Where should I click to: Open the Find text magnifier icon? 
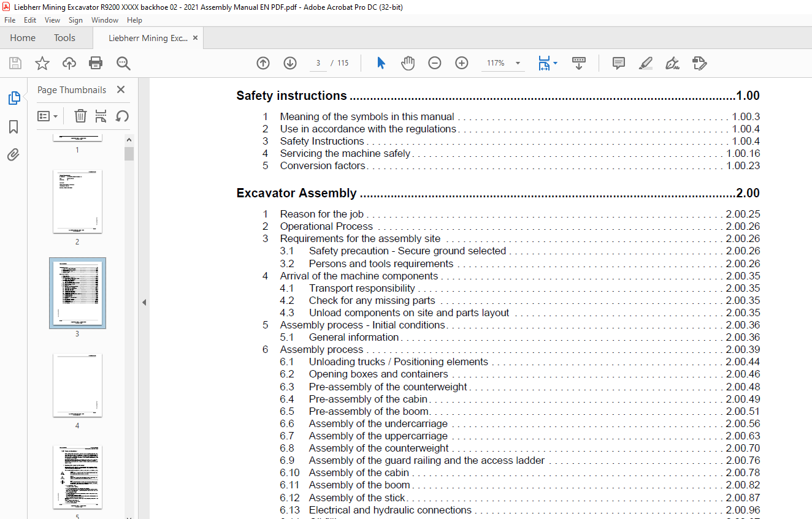click(x=123, y=63)
